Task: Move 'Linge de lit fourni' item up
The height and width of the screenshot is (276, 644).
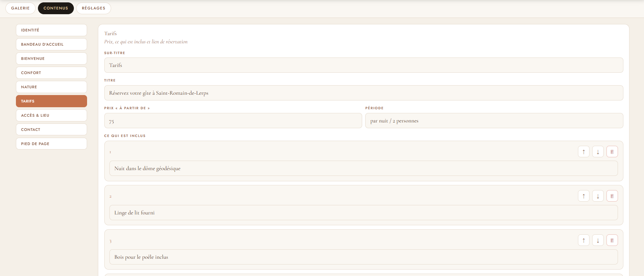Action: pyautogui.click(x=583, y=196)
